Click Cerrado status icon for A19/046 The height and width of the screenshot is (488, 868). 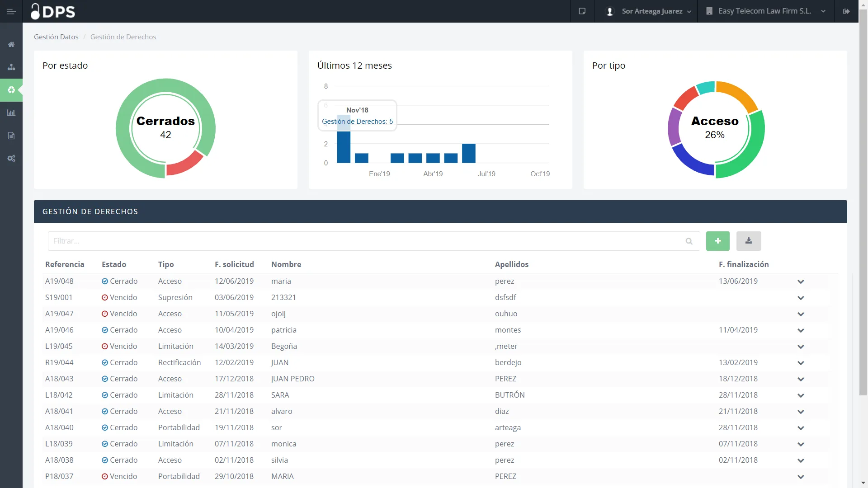105,330
